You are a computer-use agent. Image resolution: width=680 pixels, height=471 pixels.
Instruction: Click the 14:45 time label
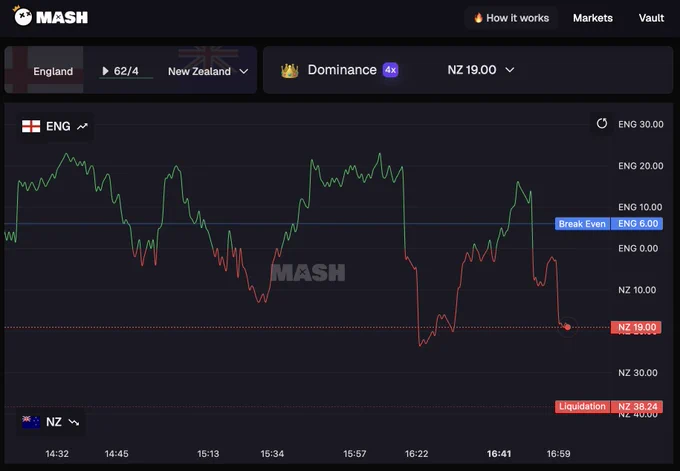[117, 454]
